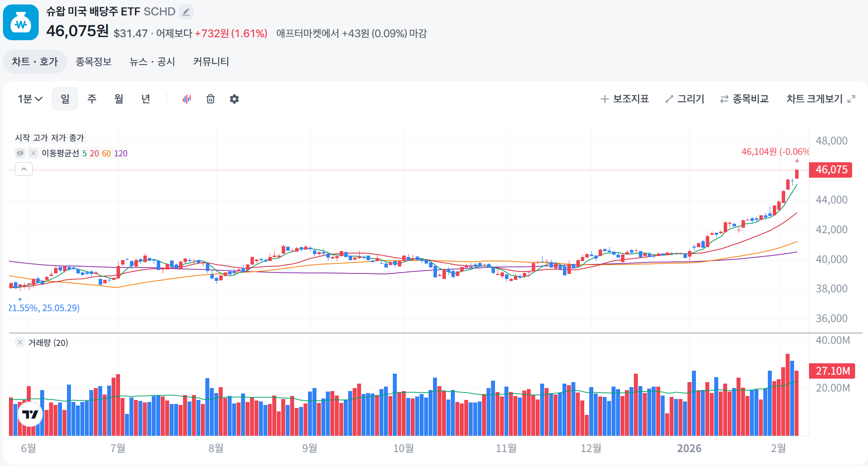Click the 2026 time axis label
This screenshot has width=868, height=466.
689,449
